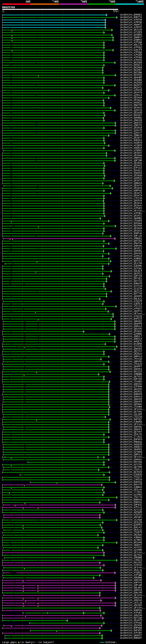Image resolution: width=146 pixels, height=644 pixels.
Task: Click label UniRef100_Q84UB5
Action: point(131,77)
